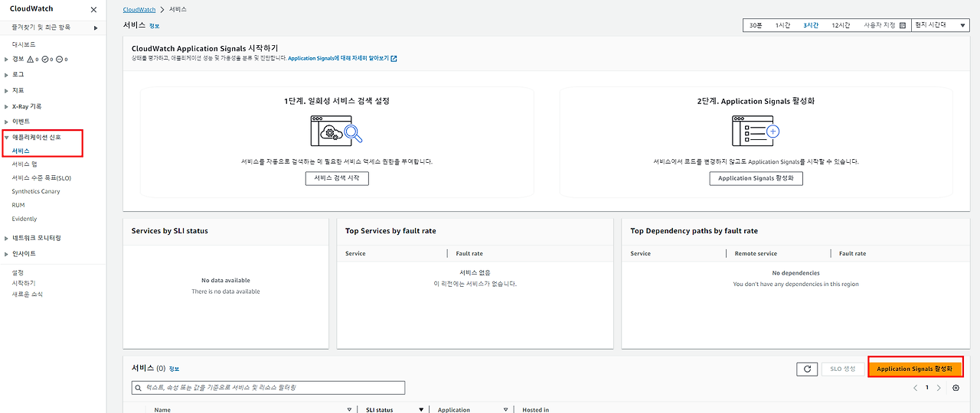Open 새로운 소식 in the sidebar
This screenshot has width=980, height=413.
tap(27, 294)
